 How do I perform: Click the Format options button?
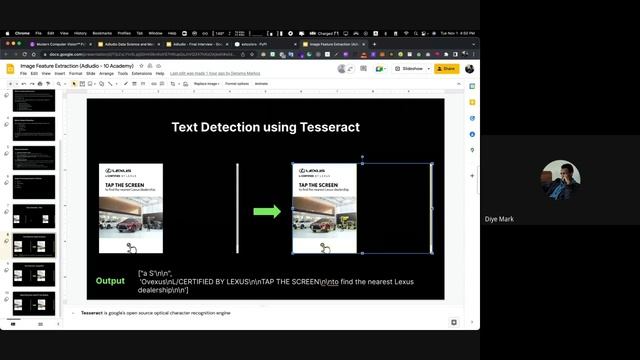237,84
